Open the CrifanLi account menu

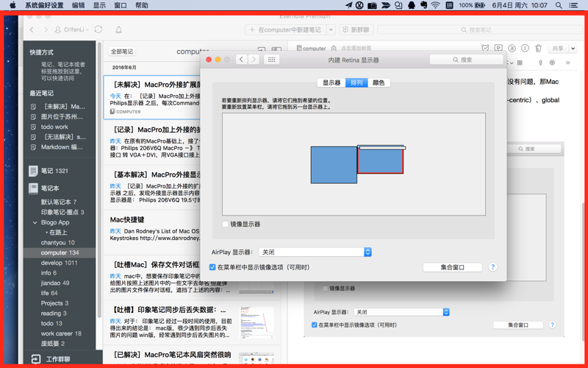coord(72,29)
